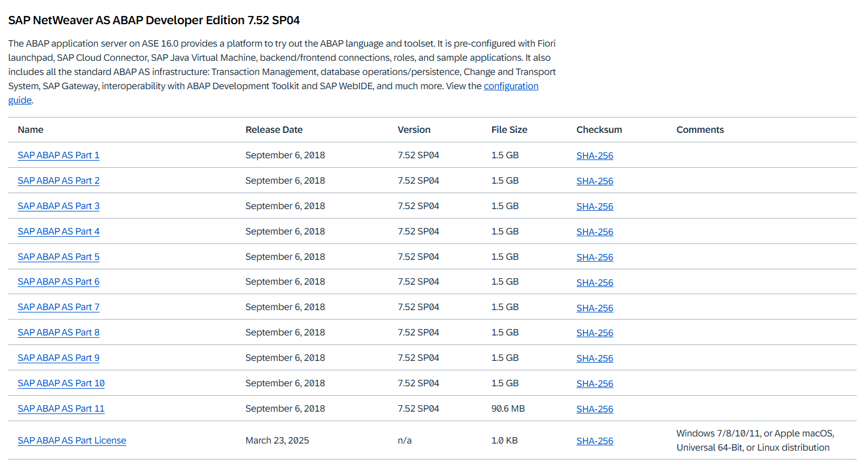Download SAP ABAP AS Part 1
The height and width of the screenshot is (469, 868).
pos(58,155)
